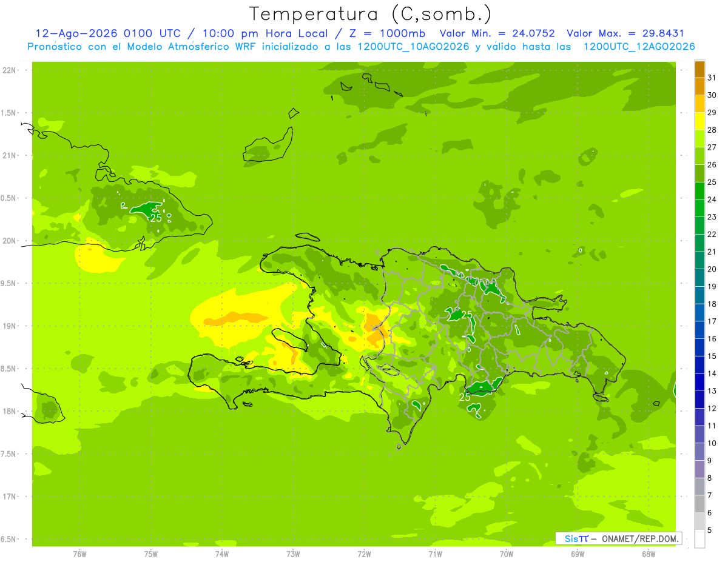Click the "74W" longitude label
The image size is (728, 562).
click(x=222, y=554)
